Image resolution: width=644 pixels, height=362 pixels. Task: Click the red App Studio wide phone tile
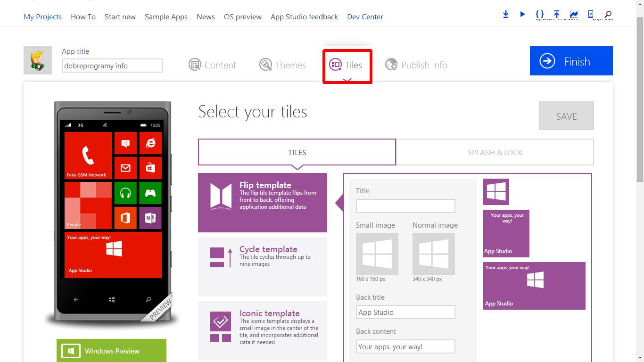coord(113,255)
